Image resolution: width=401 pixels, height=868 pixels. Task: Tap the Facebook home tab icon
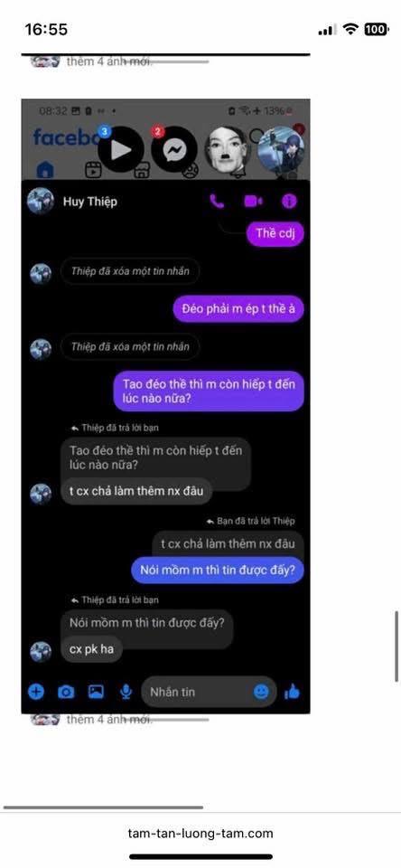click(45, 170)
